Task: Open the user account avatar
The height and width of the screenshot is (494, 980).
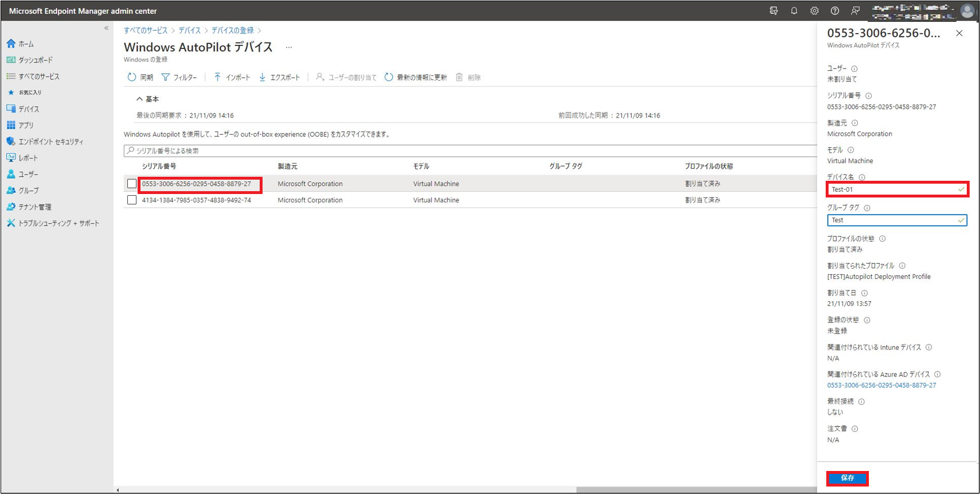Action: pos(967,10)
